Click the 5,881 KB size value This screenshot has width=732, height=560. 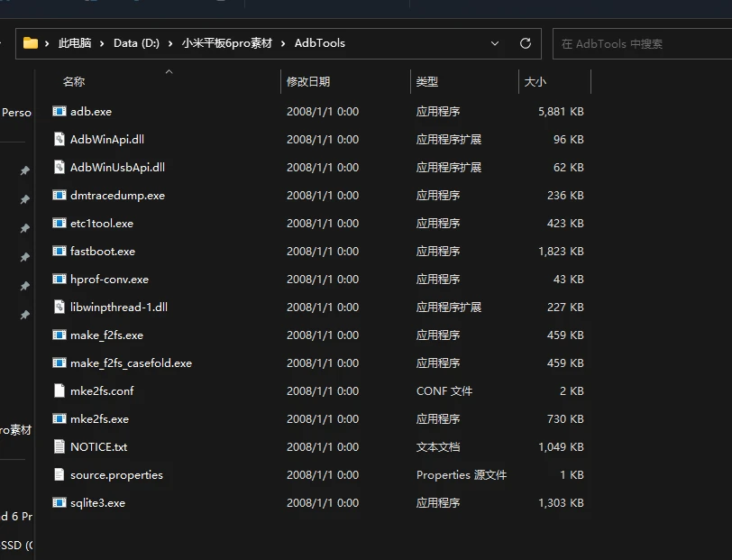tap(561, 111)
